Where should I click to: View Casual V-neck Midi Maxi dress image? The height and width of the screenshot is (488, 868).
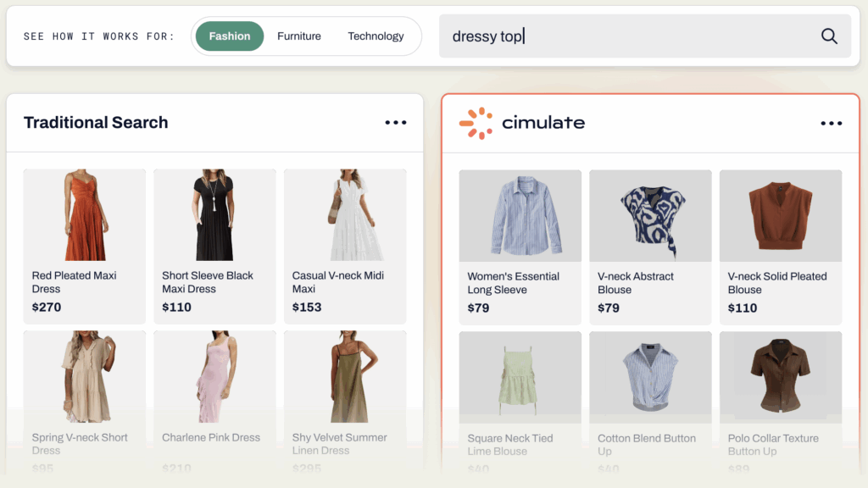pos(345,215)
